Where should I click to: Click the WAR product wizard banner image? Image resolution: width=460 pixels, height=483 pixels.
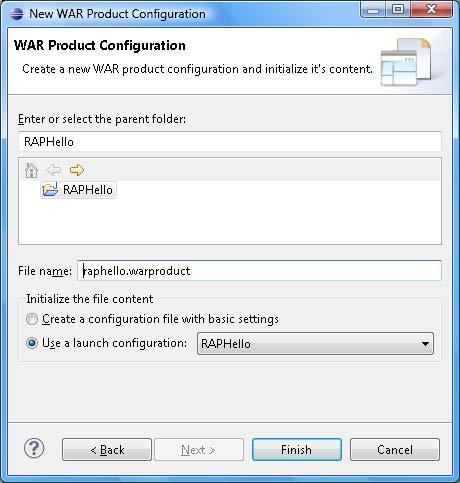(x=406, y=62)
